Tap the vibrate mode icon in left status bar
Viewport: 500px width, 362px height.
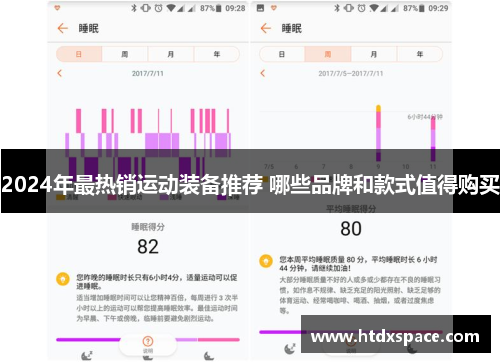click(x=145, y=8)
